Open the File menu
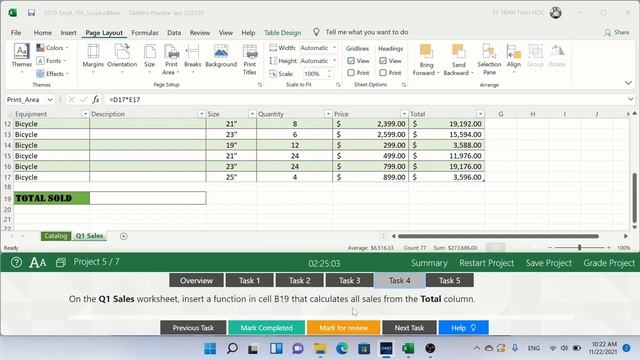This screenshot has width=640, height=360. coord(16,33)
